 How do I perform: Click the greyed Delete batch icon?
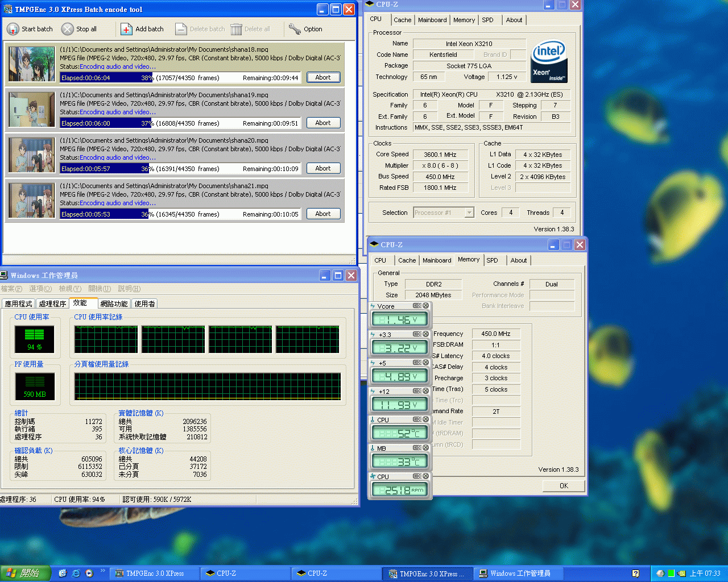[181, 29]
